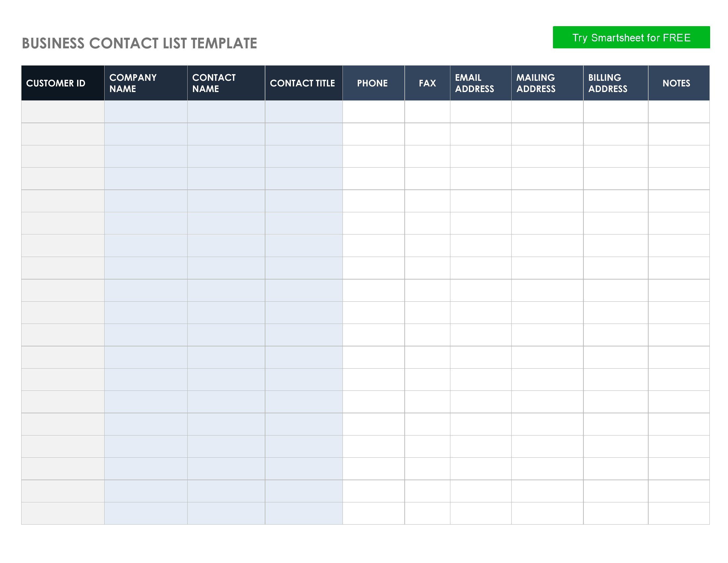The height and width of the screenshot is (563, 728).
Task: Select the CONTACT TITLE column header
Action: coord(304,83)
